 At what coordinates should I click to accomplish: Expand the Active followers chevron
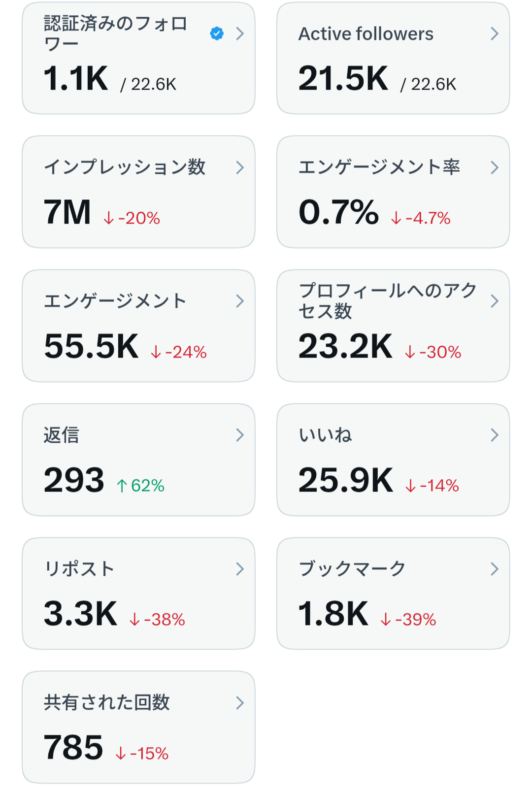coord(495,33)
